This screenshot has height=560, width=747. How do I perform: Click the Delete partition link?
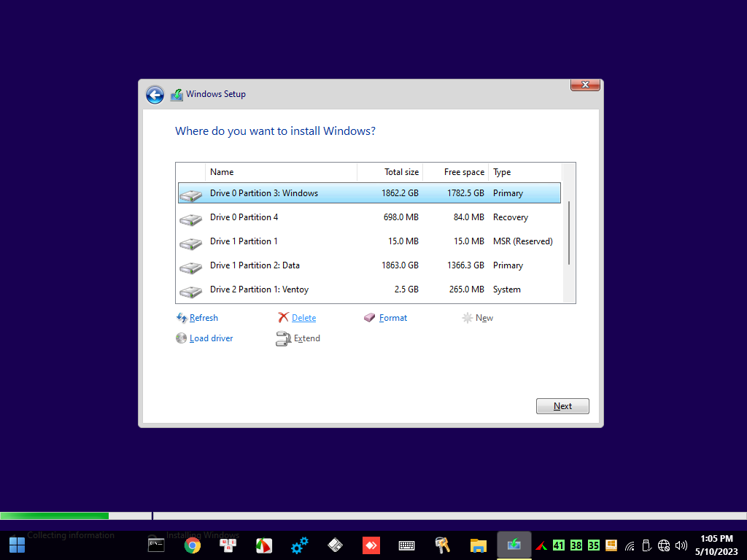pos(303,318)
